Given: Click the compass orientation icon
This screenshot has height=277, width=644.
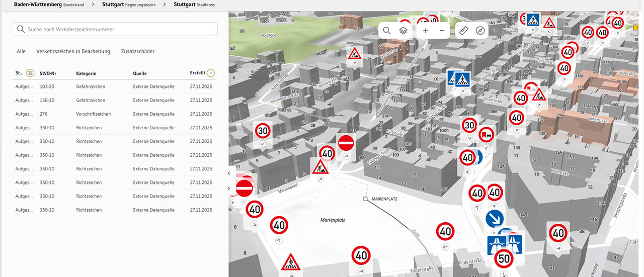Looking at the screenshot, I should click(x=480, y=30).
